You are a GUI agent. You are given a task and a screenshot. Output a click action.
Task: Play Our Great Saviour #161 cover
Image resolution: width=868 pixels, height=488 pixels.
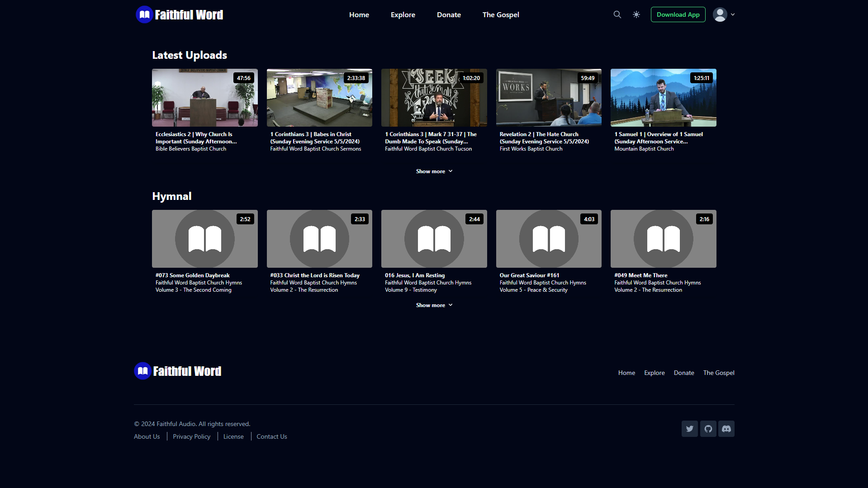549,239
